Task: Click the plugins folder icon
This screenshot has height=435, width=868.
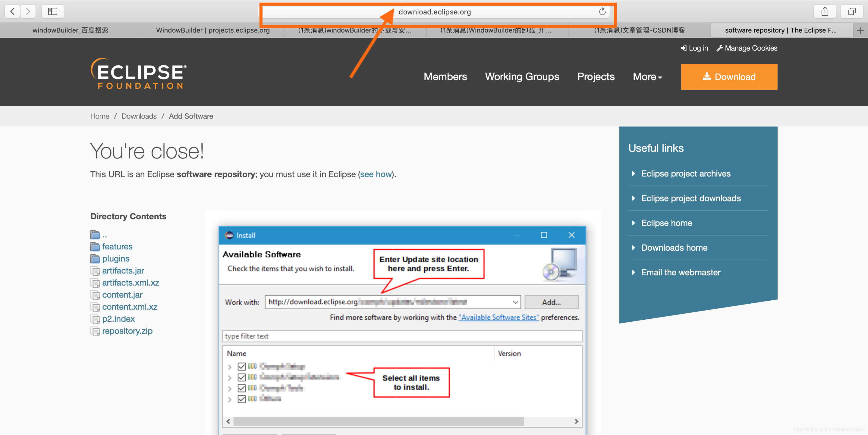Action: (95, 259)
